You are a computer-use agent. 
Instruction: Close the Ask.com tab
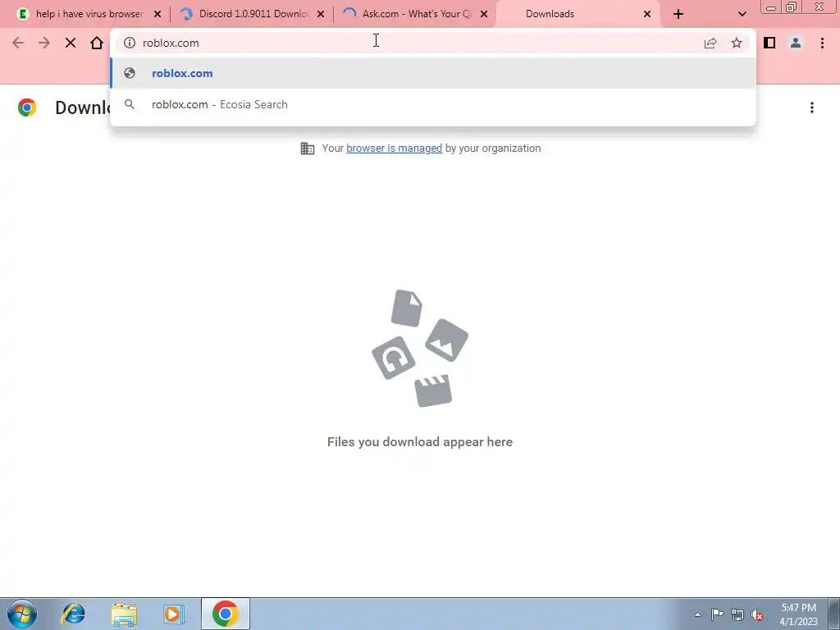(484, 15)
